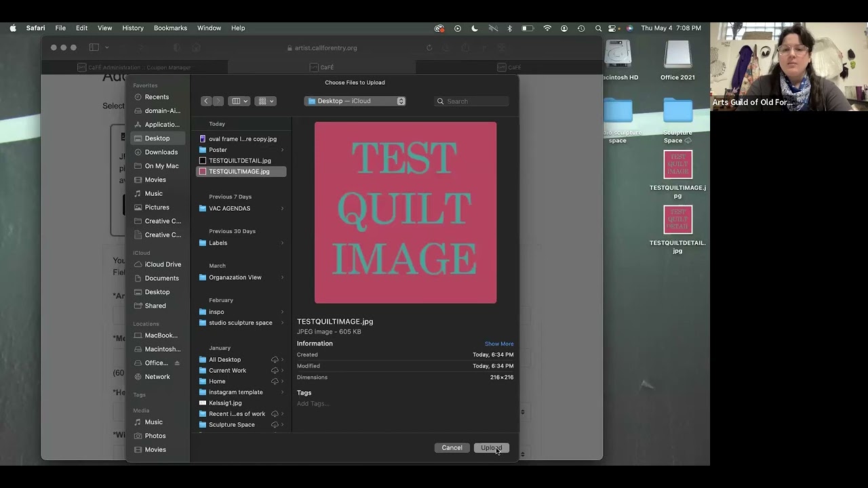Image resolution: width=868 pixels, height=488 pixels.
Task: Open the Apple menu
Action: click(x=13, y=28)
